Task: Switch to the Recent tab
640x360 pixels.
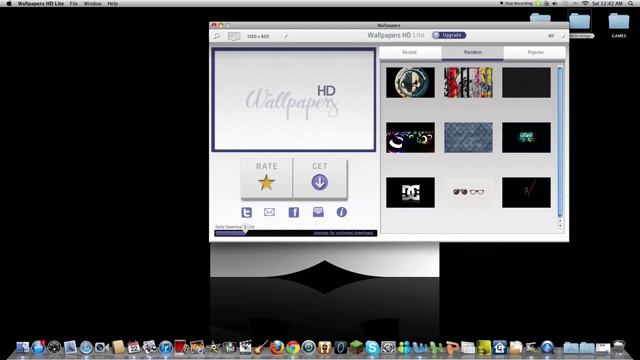Action: (x=410, y=52)
